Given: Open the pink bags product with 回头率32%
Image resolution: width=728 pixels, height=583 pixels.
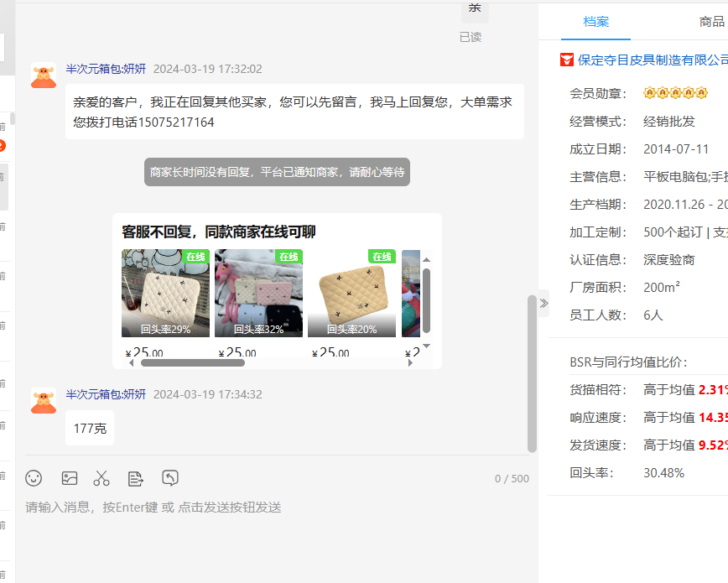Looking at the screenshot, I should 258,294.
